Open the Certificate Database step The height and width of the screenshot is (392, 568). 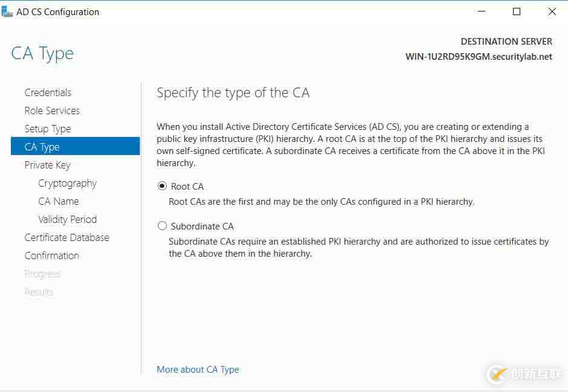(66, 237)
